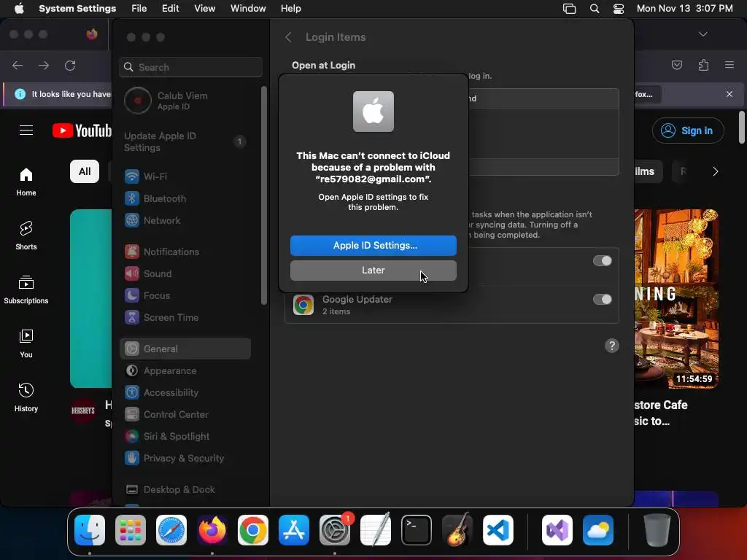Open the cafe video thumbnail 11:54:59
Screen dimensions: 747x560
click(676, 298)
